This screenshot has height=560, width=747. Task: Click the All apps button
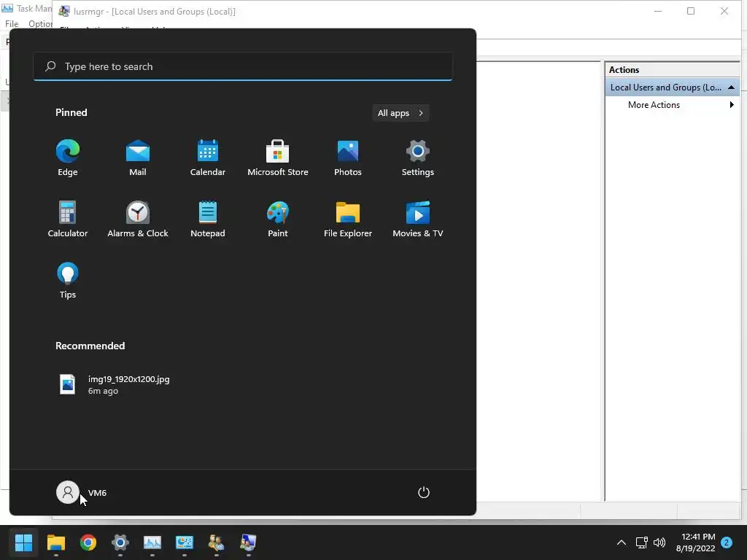(x=400, y=113)
